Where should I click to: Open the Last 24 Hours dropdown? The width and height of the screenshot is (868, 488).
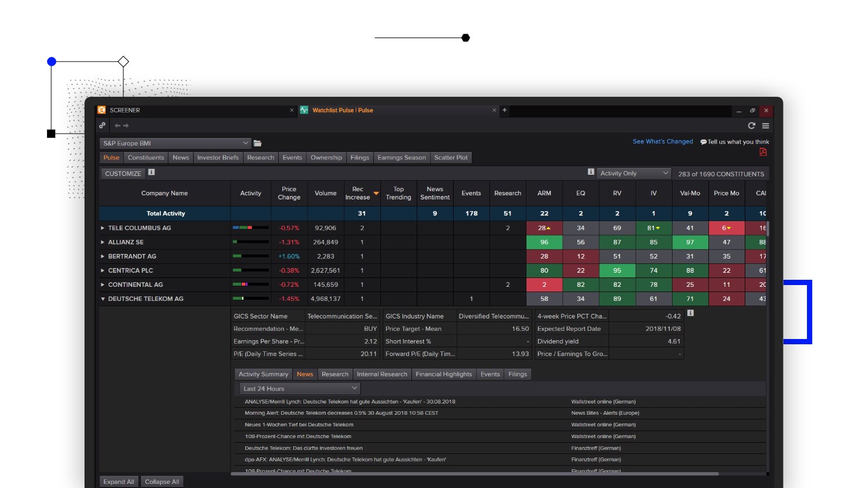[x=300, y=388]
